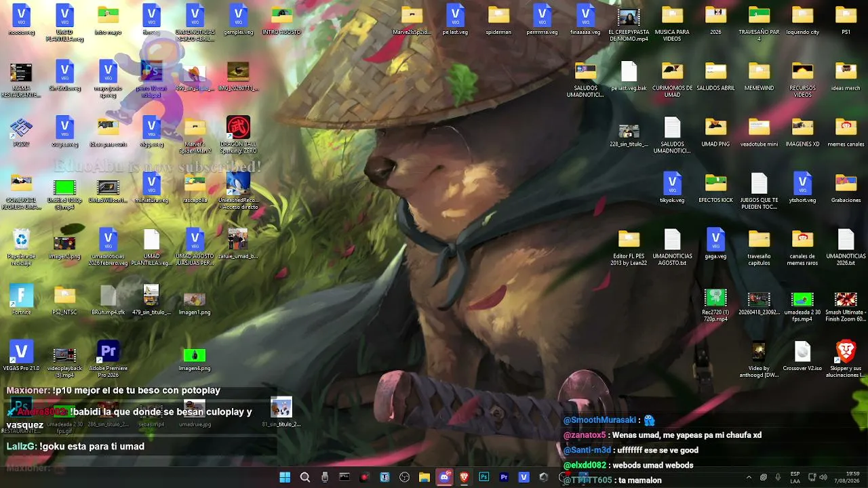Switch to Premiere Pro in the taskbar
This screenshot has width=868, height=488.
504,477
